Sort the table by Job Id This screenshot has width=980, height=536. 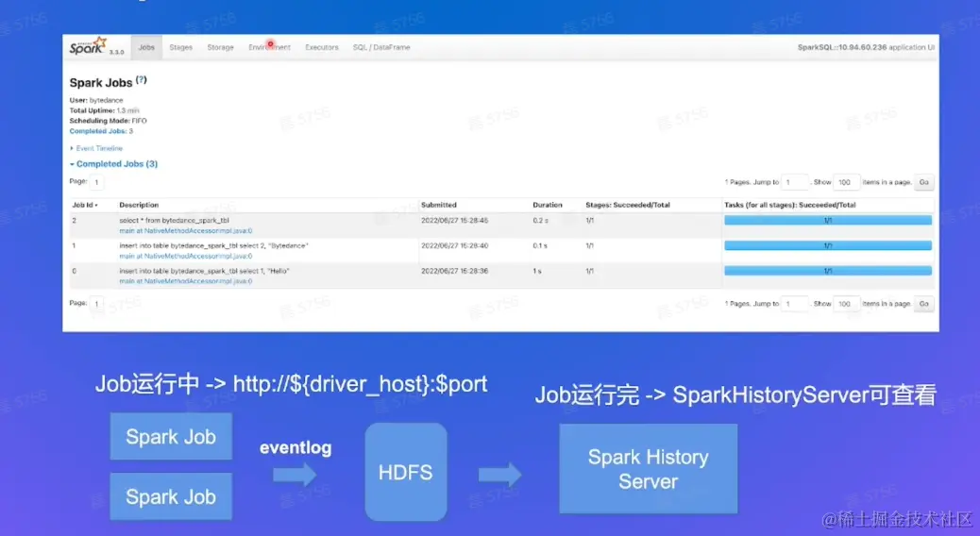coord(84,205)
